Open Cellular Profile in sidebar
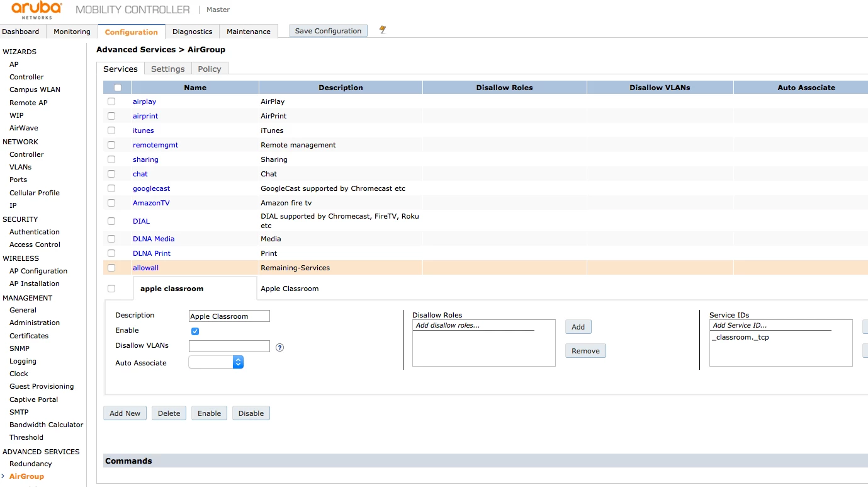Screen dimensions: 868x487 (35, 193)
